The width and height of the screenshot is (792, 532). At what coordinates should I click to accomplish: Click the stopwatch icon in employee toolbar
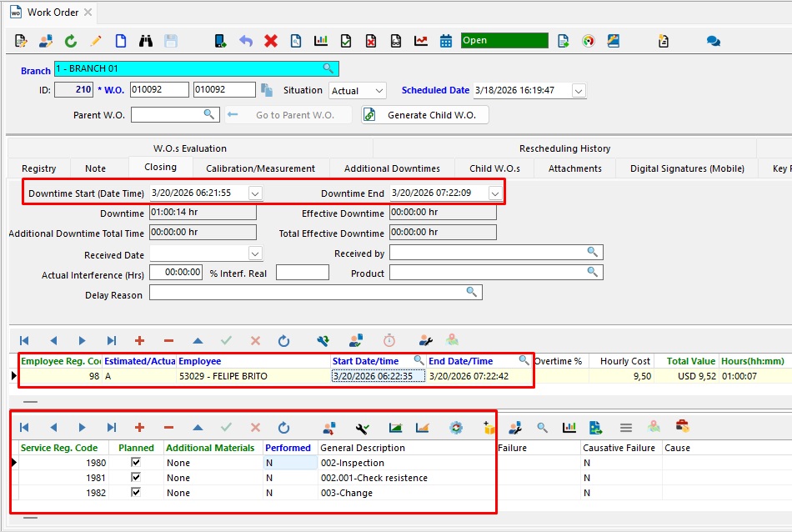coord(389,340)
